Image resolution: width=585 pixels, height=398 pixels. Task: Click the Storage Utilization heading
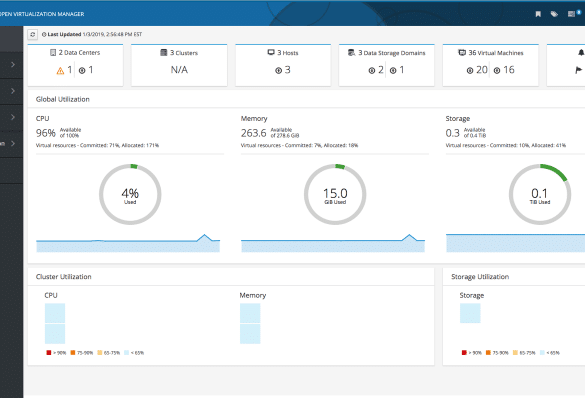(480, 277)
